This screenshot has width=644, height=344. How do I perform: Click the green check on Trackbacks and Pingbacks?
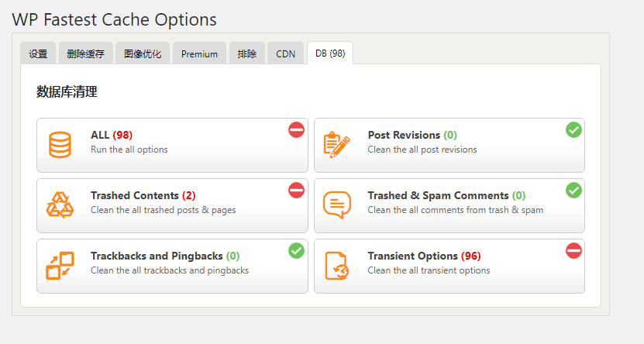tap(296, 251)
